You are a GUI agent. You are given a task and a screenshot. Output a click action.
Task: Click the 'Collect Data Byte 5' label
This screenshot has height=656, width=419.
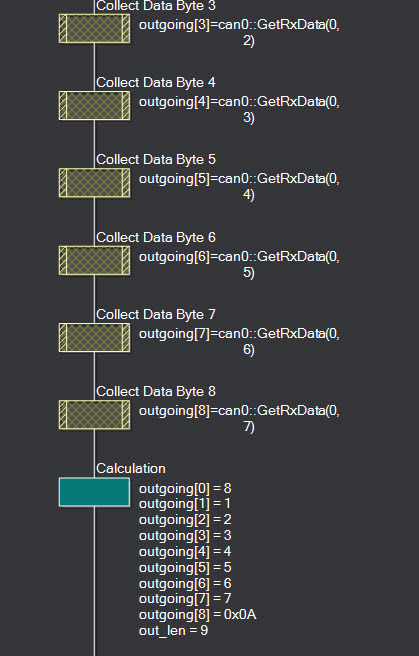156,160
